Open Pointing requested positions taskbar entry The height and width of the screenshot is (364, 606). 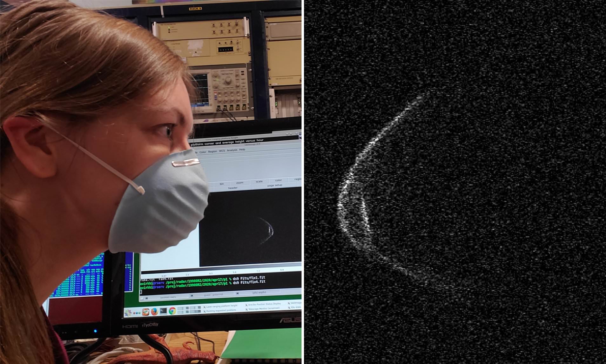[x=220, y=311]
